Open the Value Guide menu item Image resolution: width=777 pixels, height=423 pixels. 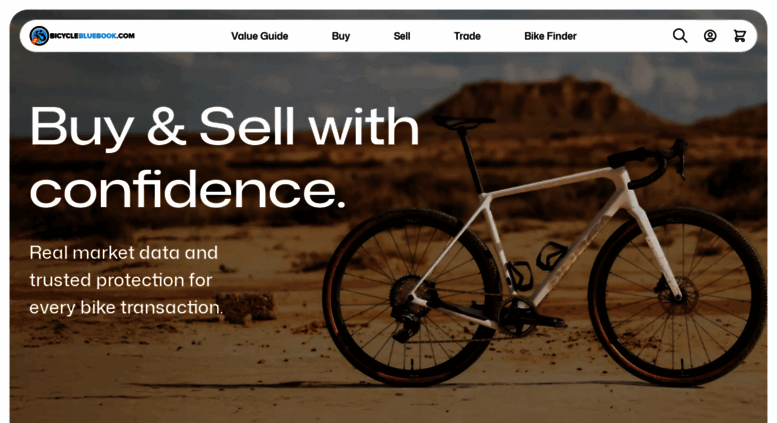(259, 36)
